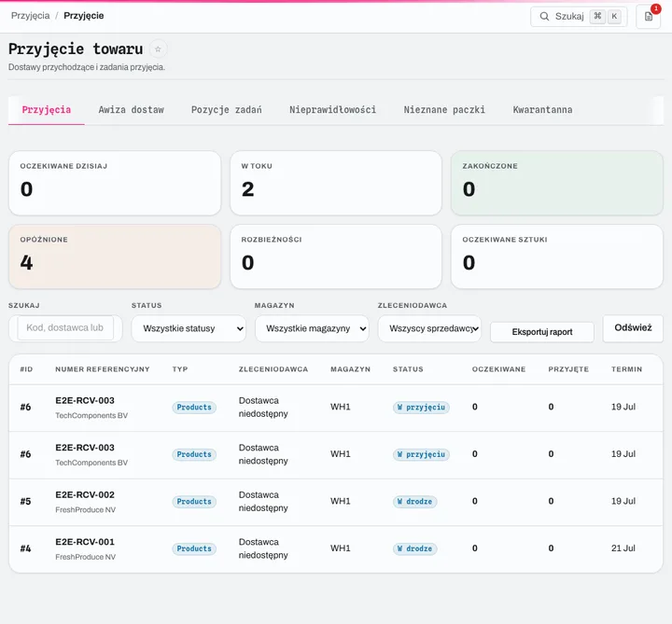
Task: Click the Zakończone summary card
Action: tap(556, 183)
